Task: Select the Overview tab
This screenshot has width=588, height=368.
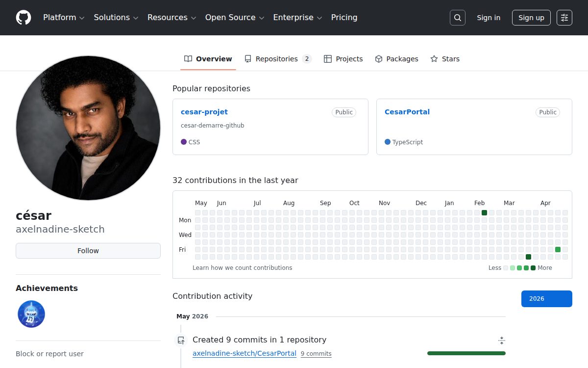Action: [208, 59]
